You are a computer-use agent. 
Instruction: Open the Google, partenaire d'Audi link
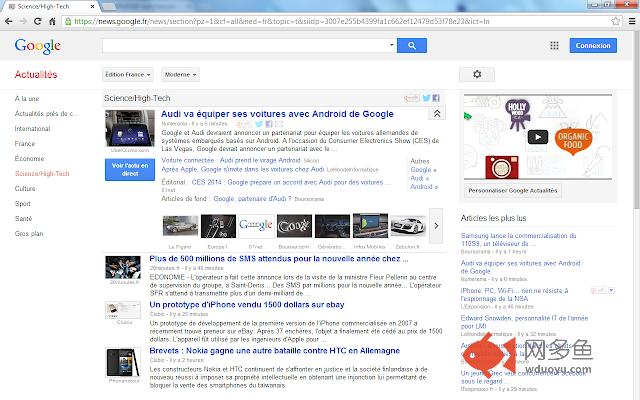point(252,199)
